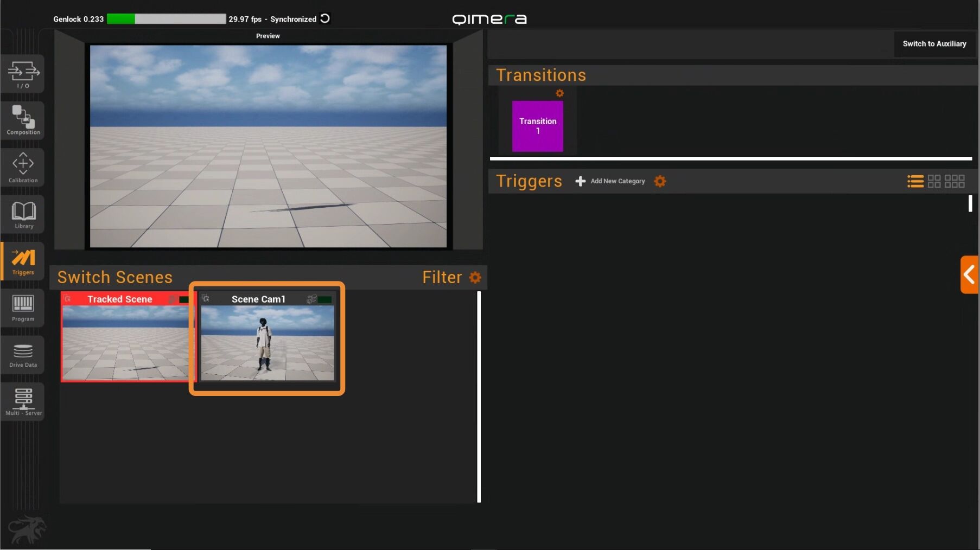The height and width of the screenshot is (550, 980).
Task: Switch triggers to list view
Action: point(915,181)
